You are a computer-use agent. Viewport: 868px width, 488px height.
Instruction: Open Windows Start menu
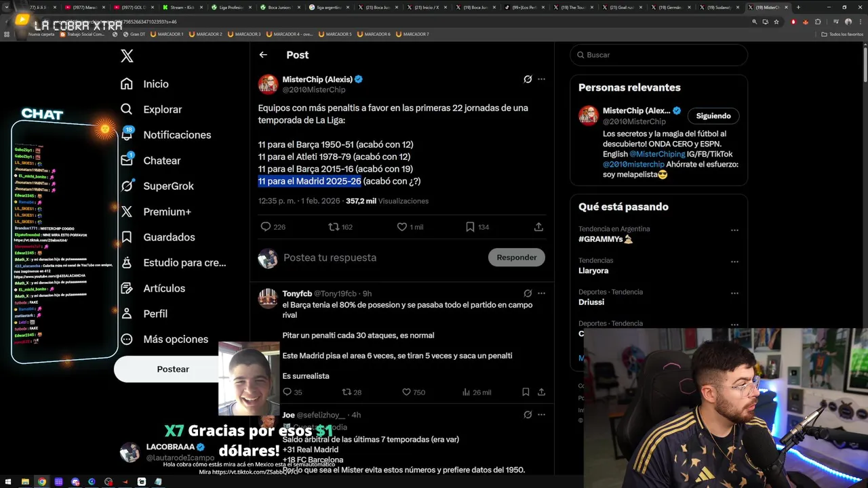[x=9, y=482]
